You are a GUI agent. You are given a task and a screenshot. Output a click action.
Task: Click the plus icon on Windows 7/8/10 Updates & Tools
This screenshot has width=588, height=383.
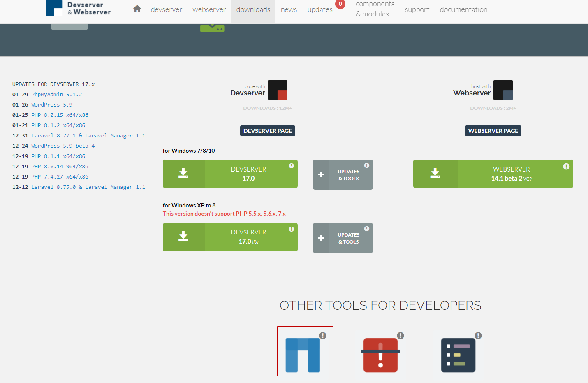click(321, 175)
